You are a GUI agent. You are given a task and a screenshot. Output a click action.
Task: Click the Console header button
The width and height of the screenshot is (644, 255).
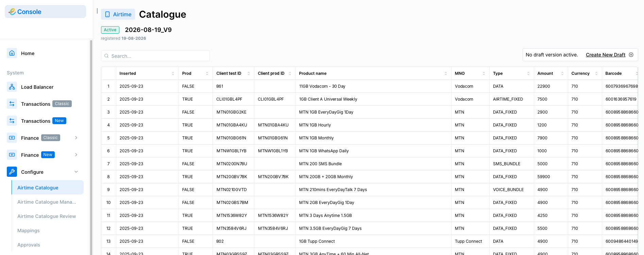tap(45, 12)
